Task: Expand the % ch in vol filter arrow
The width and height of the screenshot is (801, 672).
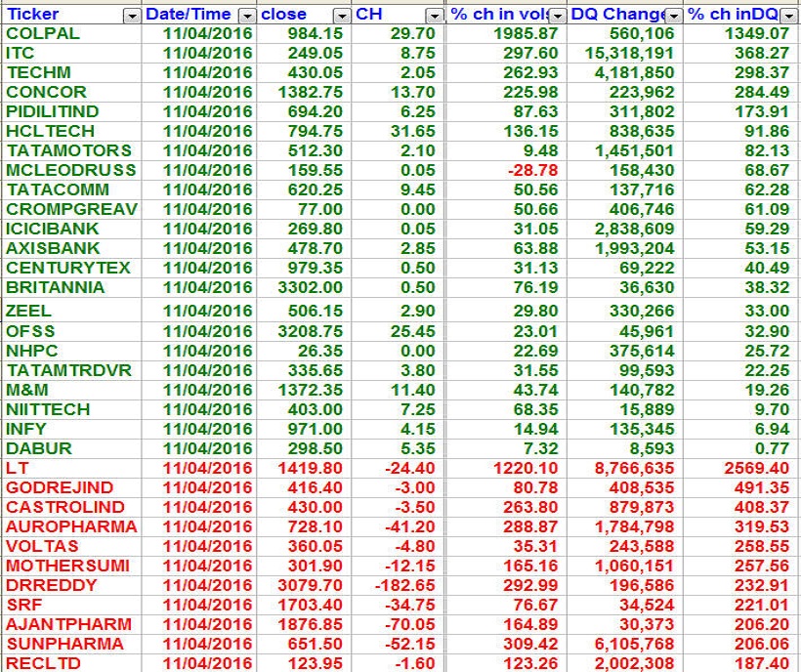Action: (x=557, y=16)
